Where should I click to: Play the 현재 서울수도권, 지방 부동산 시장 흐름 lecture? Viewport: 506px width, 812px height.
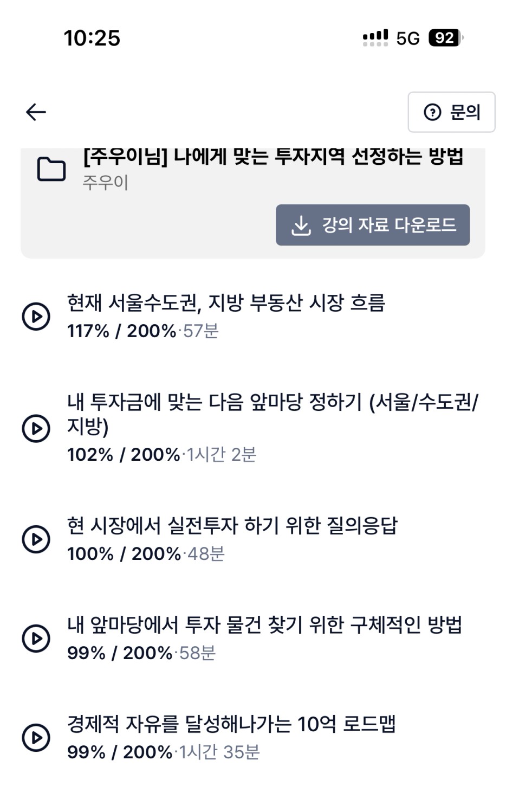click(36, 316)
